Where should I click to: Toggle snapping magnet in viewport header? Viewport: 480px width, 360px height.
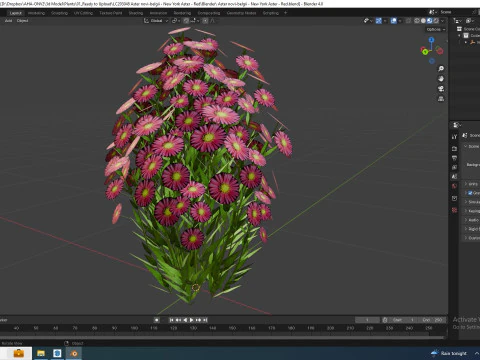[x=186, y=21]
